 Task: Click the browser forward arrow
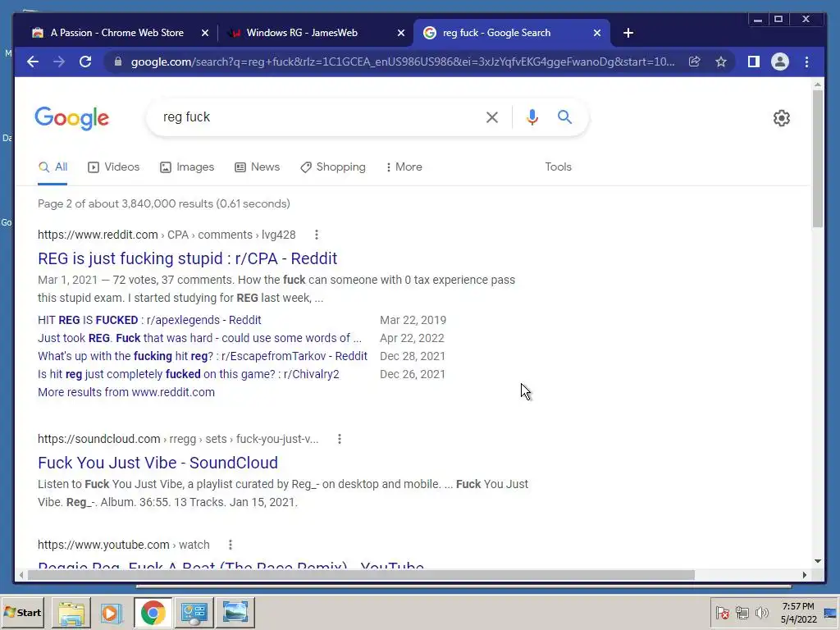point(59,62)
